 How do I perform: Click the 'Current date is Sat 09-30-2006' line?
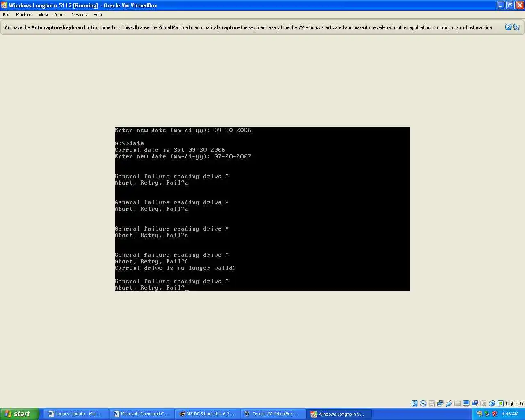[170, 150]
